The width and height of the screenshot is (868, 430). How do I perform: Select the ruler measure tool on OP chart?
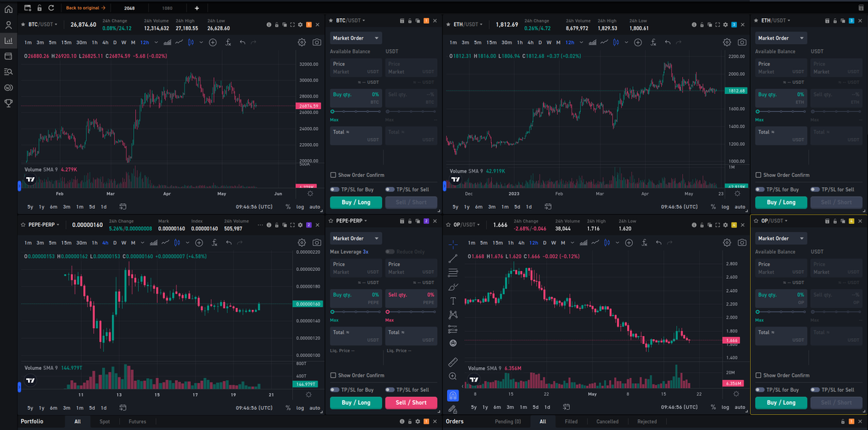453,362
